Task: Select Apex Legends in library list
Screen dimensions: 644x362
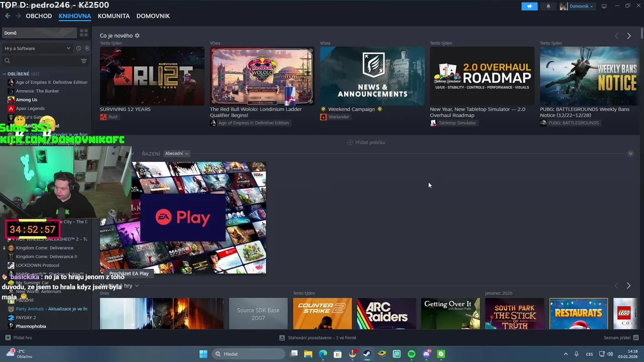Action: pos(26,108)
